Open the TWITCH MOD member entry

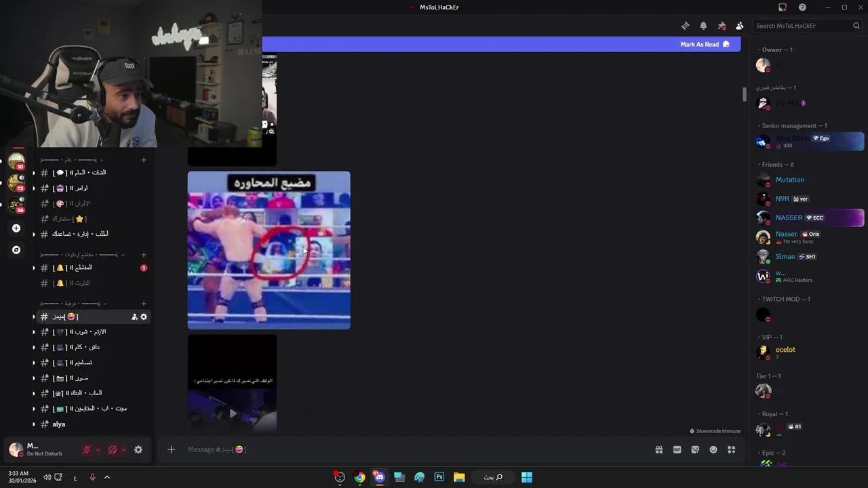[x=809, y=314]
